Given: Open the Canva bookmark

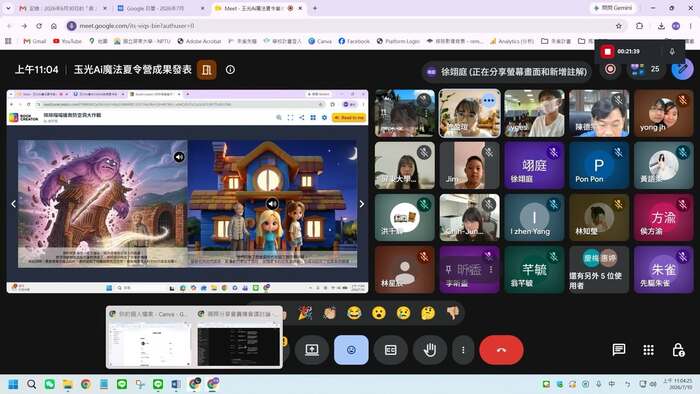Looking at the screenshot, I should tap(320, 41).
